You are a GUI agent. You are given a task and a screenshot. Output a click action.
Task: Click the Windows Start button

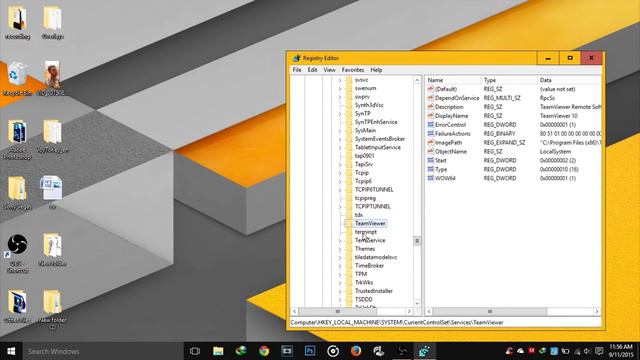click(11, 351)
